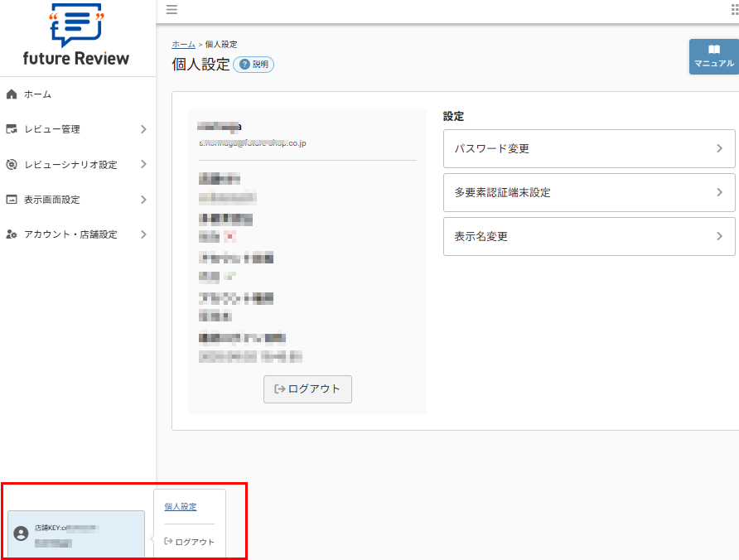Select the ホーム house icon in the sidebar
The height and width of the screenshot is (560, 739).
click(10, 94)
